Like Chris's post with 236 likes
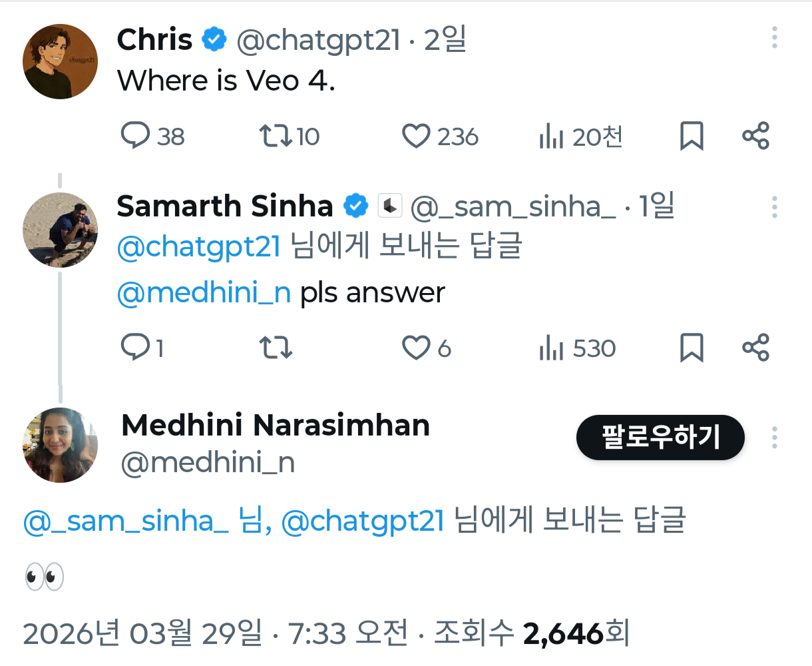 [417, 136]
